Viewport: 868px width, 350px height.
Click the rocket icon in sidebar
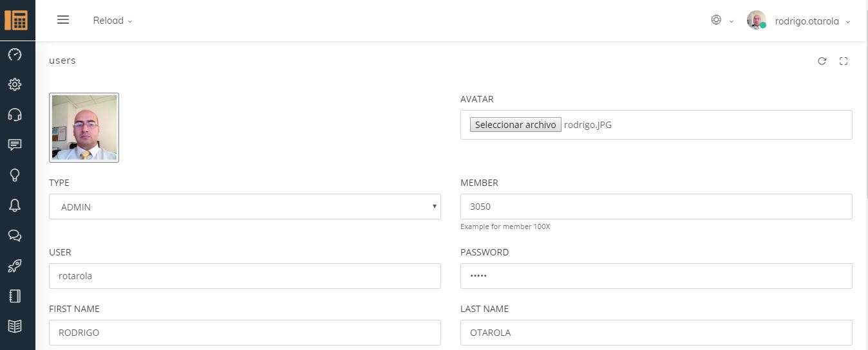click(15, 266)
